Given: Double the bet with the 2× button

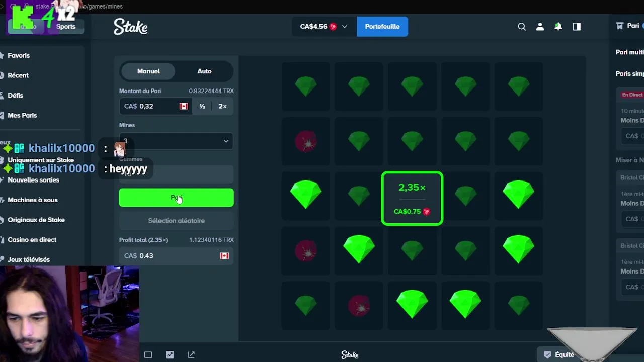Looking at the screenshot, I should 222,106.
